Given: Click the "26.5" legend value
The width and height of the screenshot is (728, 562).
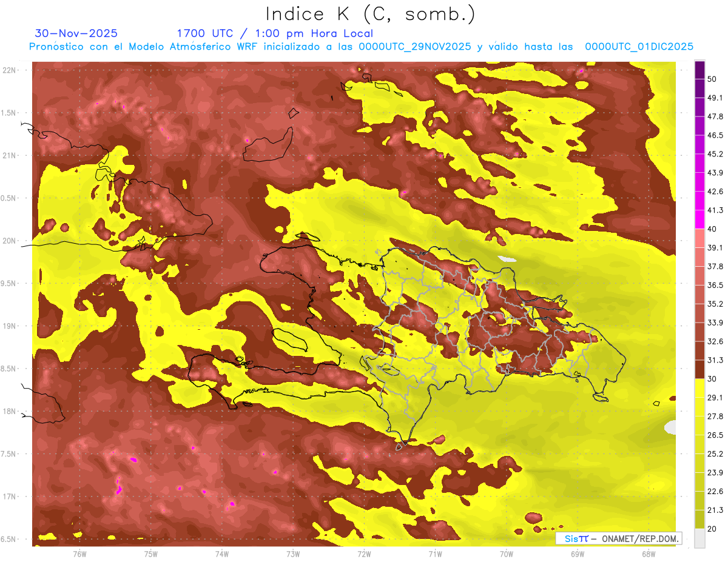Looking at the screenshot, I should (x=715, y=435).
